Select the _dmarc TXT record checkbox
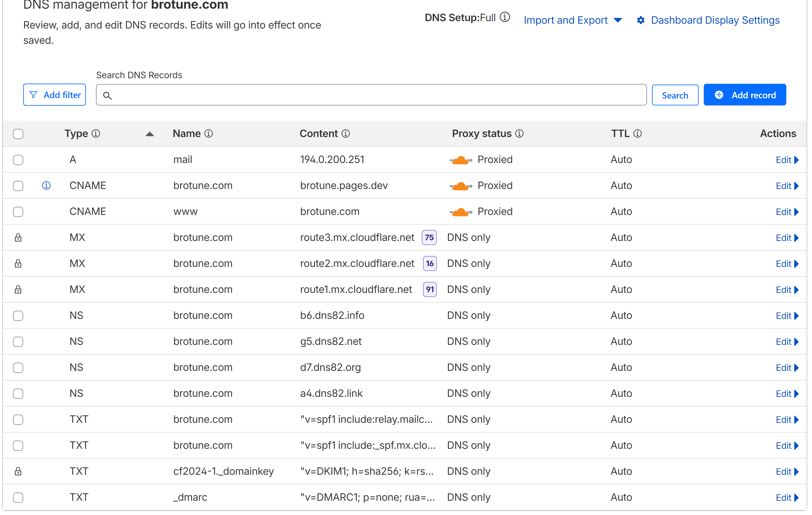 (x=18, y=497)
